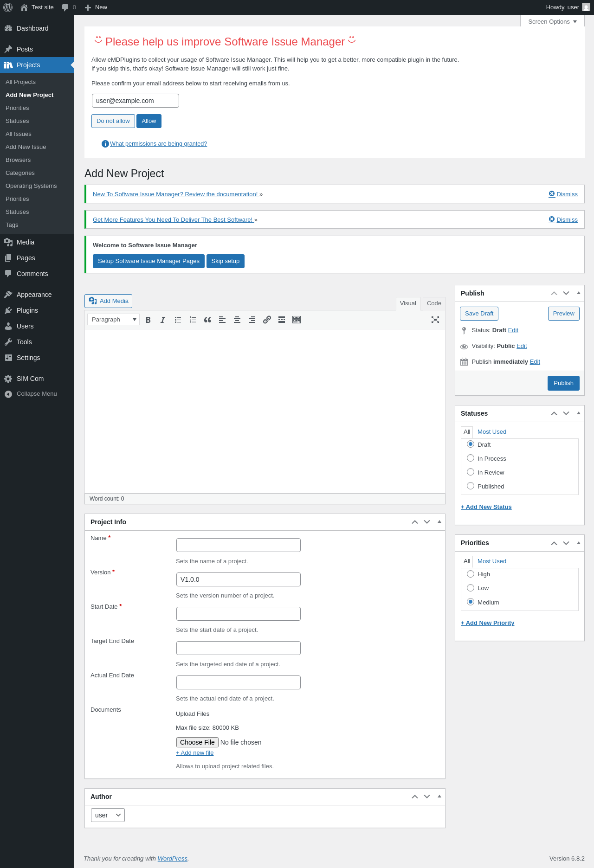The image size is (594, 868).
Task: Enter distraction-free fullscreen mode
Action: click(x=435, y=320)
